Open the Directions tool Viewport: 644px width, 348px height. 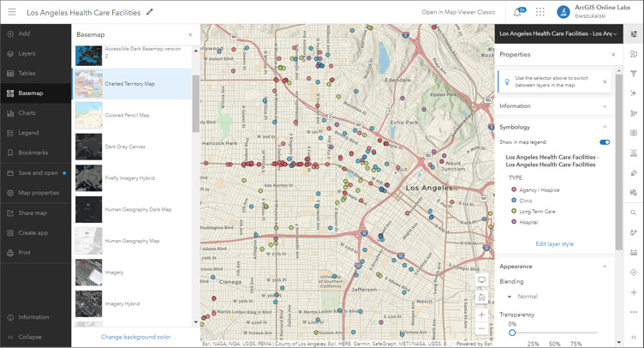[634, 273]
